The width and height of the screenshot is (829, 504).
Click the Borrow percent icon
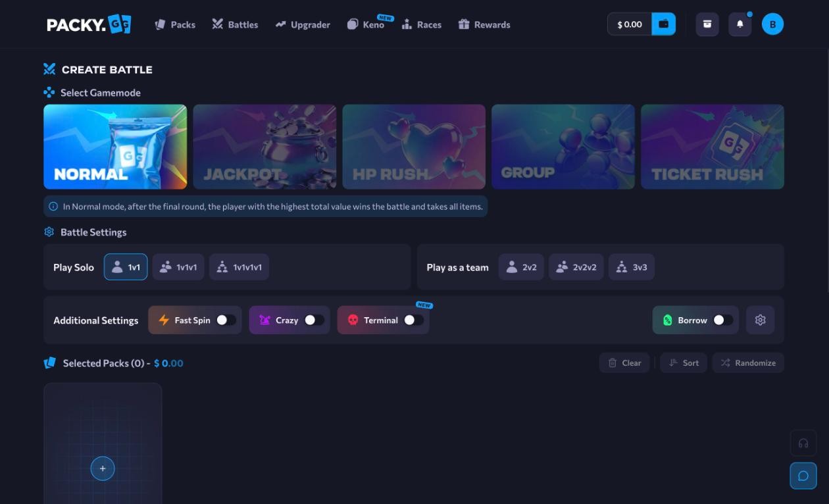tap(667, 320)
